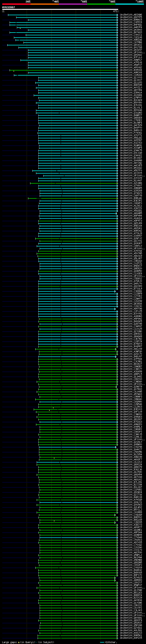The height and width of the screenshot is (644, 146).
Task: Select hit label UniRef100_Q8S4X2
Action: coord(131,45)
